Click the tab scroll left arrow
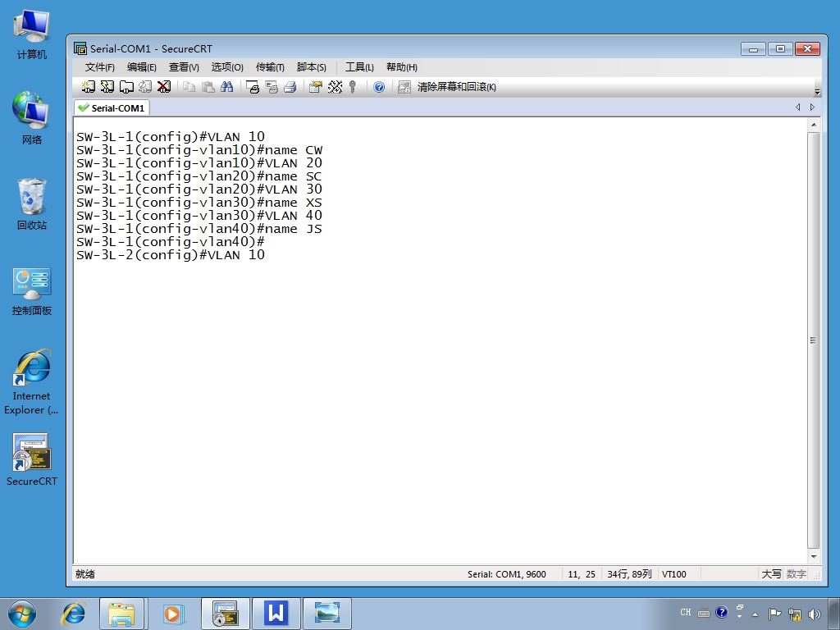This screenshot has width=840, height=630. pyautogui.click(x=797, y=107)
